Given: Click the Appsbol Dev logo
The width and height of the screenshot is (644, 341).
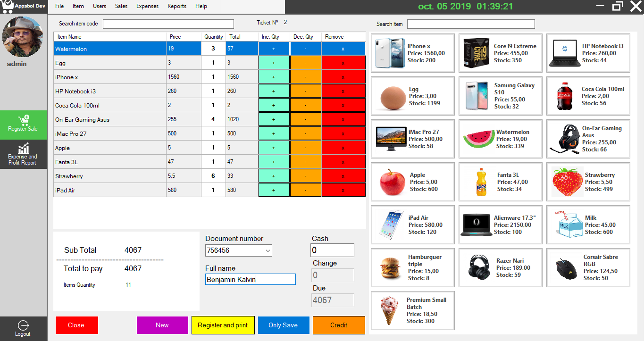Looking at the screenshot, I should tap(24, 6).
